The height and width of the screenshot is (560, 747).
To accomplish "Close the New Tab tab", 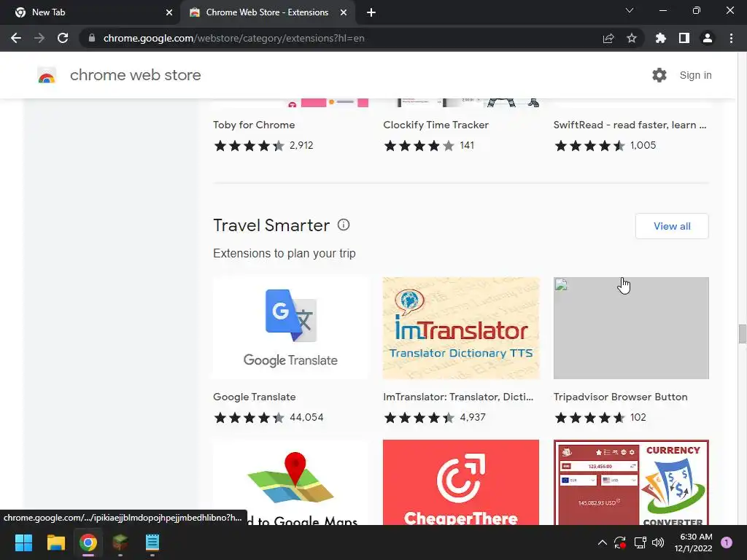I will click(169, 12).
